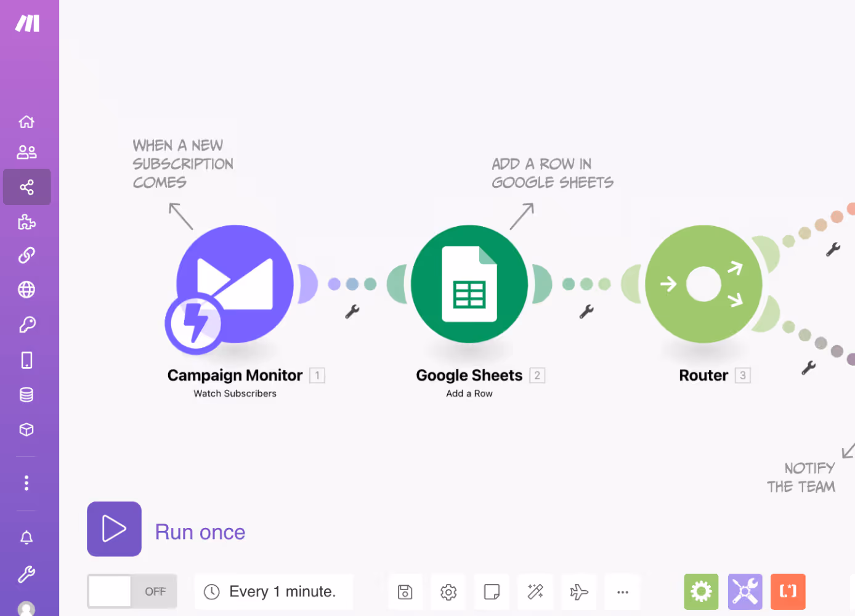Viewport: 855px width, 616px height.
Task: Click the Campaign Monitor label
Action: pos(235,375)
